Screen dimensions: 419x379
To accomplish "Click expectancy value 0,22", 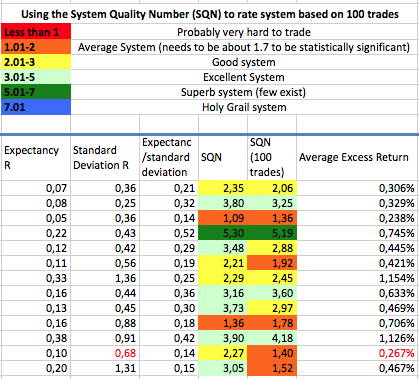I will (x=36, y=233).
